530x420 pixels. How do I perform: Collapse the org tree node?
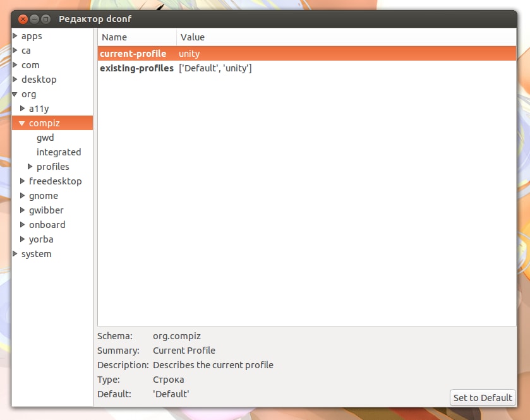tap(15, 94)
